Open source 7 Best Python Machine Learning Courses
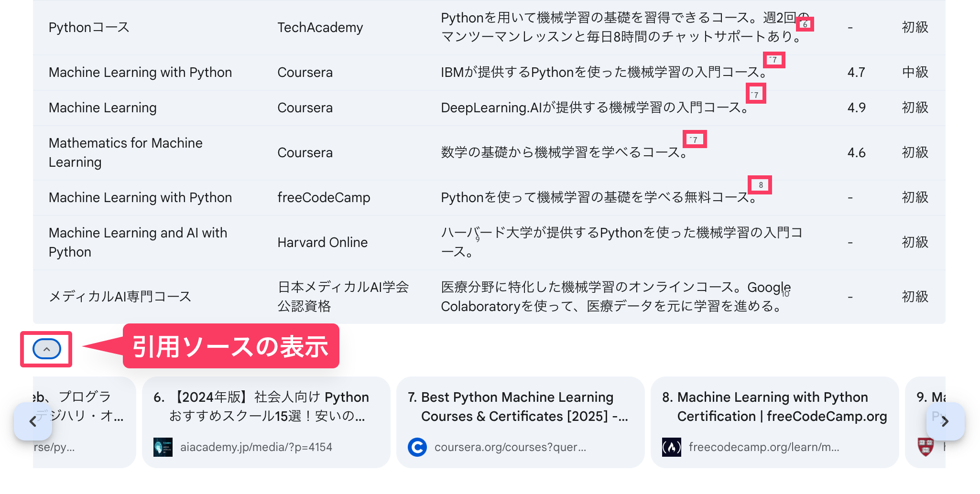980x494 pixels. [x=520, y=407]
